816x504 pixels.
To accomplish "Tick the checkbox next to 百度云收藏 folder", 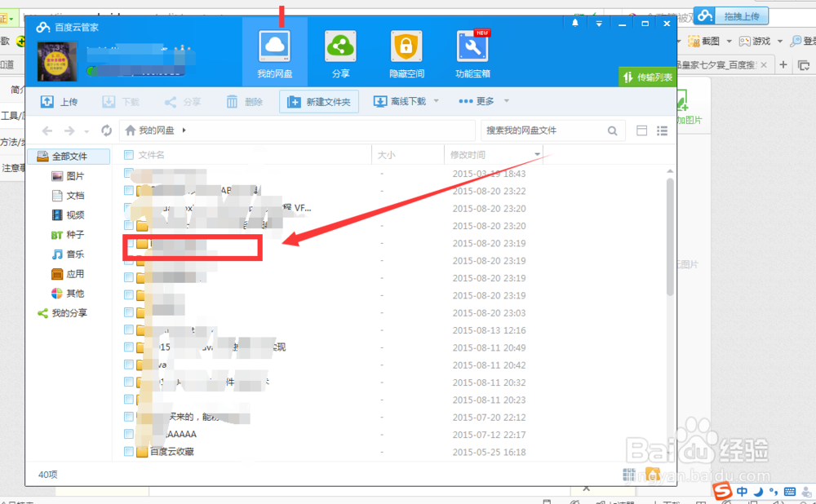I will click(x=128, y=452).
